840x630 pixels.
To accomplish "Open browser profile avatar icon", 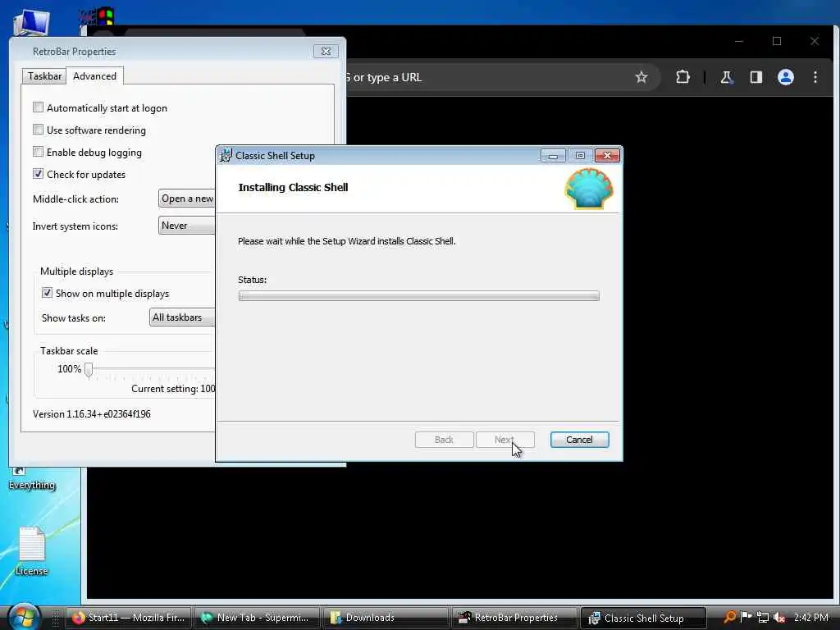I will [785, 77].
